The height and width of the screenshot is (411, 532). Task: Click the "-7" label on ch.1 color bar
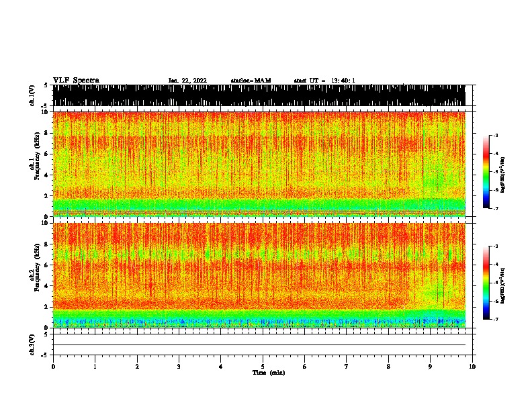point(496,208)
